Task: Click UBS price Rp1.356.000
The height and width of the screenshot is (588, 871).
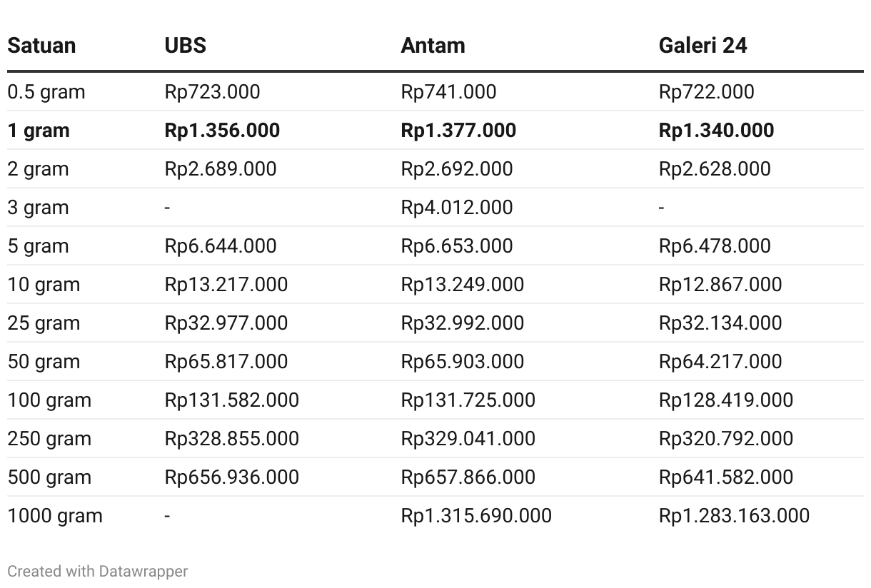Action: (x=222, y=131)
